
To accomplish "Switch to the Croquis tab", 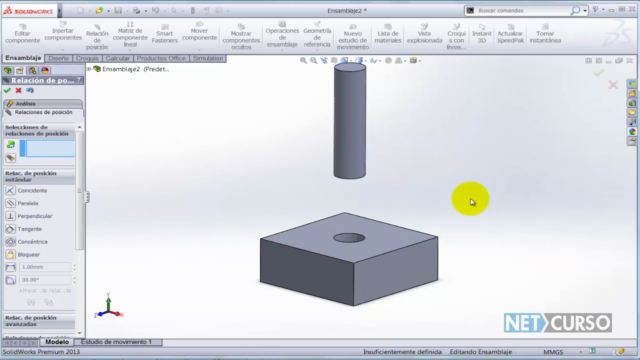I will (x=87, y=58).
